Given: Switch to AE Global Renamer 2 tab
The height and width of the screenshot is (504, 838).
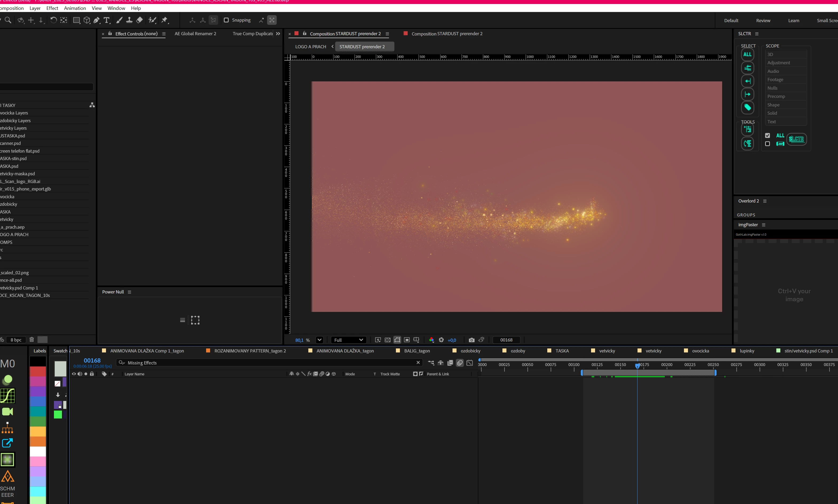Looking at the screenshot, I should tap(195, 34).
